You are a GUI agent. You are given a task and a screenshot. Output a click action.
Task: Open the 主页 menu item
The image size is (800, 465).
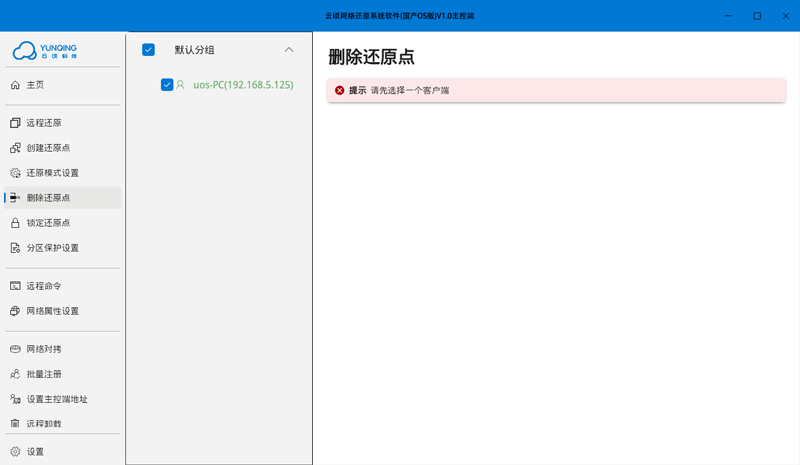point(63,85)
